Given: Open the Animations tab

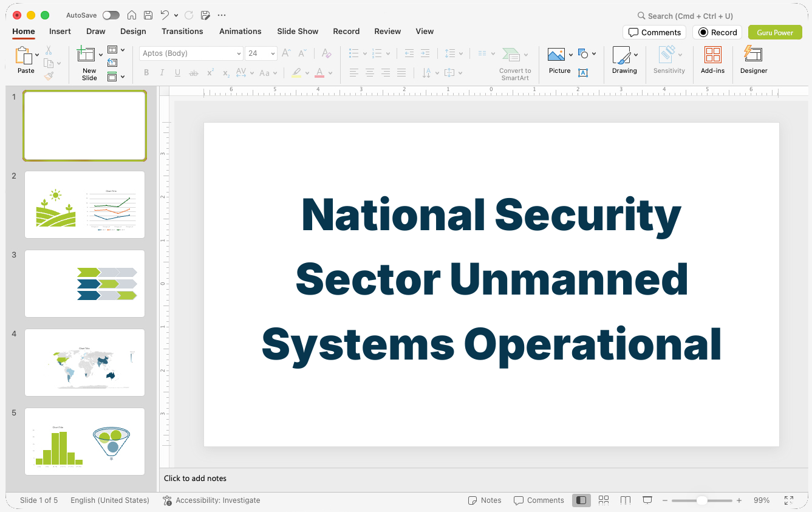Looking at the screenshot, I should [241, 32].
